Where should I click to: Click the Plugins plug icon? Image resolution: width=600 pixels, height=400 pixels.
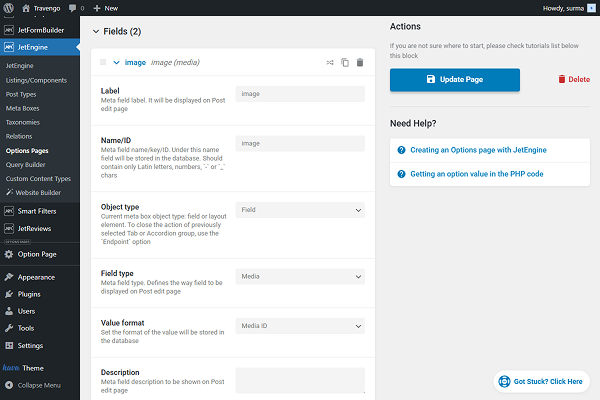pyautogui.click(x=9, y=294)
